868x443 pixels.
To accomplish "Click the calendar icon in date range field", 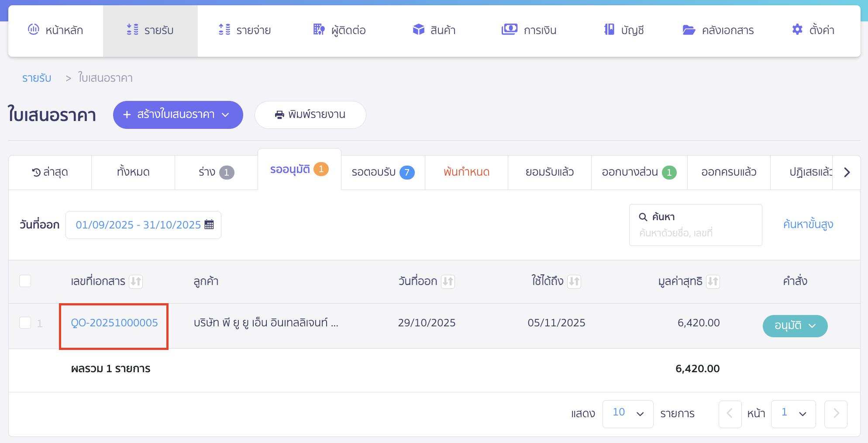I will (209, 225).
